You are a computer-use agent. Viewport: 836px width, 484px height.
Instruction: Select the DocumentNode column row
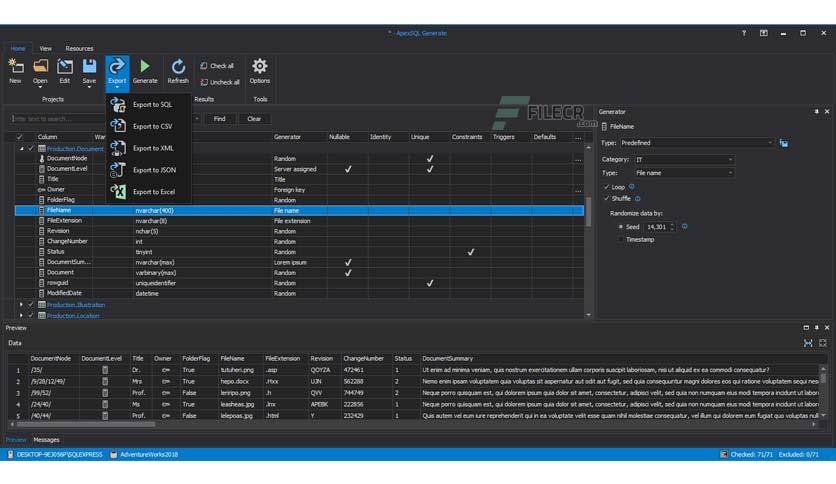click(x=299, y=158)
